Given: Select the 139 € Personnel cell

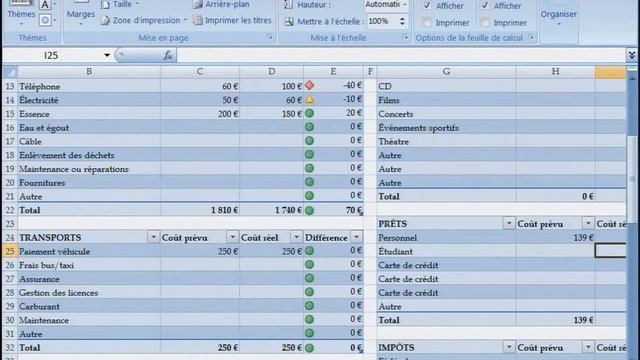Looking at the screenshot, I should (556, 238).
